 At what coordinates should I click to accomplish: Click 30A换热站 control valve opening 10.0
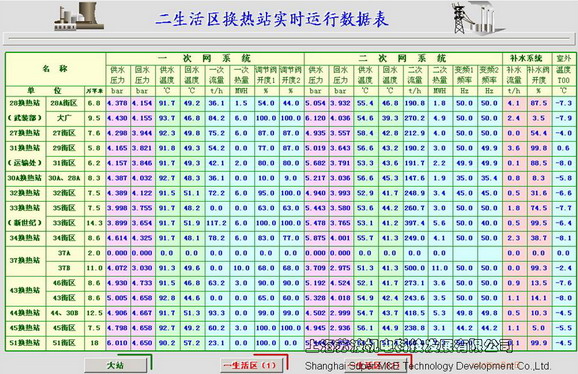point(266,178)
